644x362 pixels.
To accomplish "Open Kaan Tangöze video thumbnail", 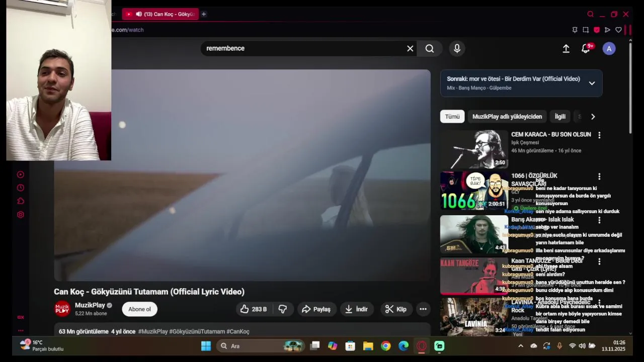I will (474, 276).
